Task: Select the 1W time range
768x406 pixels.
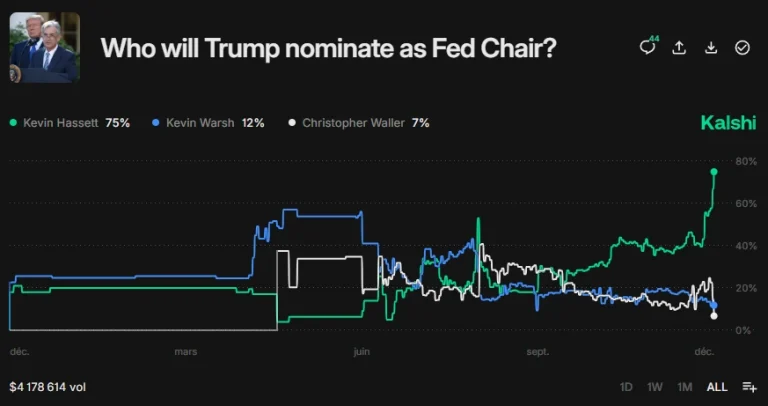Action: click(655, 387)
